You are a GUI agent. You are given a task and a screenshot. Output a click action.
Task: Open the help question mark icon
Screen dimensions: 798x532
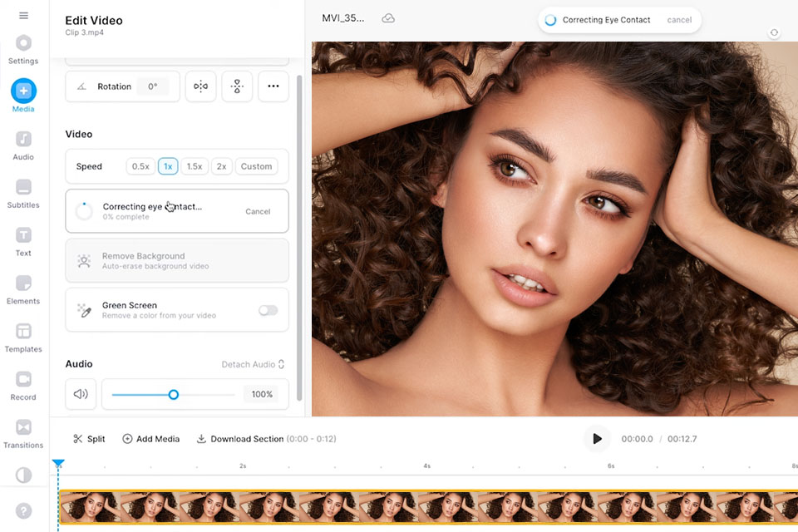(23, 510)
